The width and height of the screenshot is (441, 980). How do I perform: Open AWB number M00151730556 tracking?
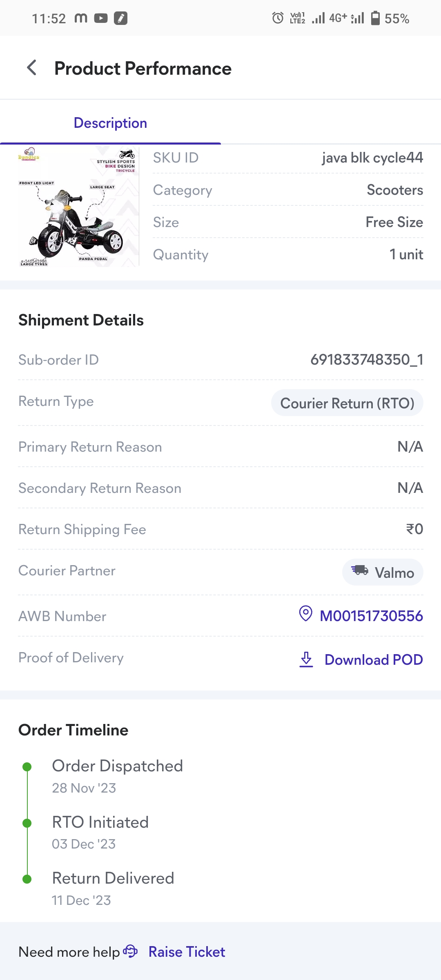point(371,616)
